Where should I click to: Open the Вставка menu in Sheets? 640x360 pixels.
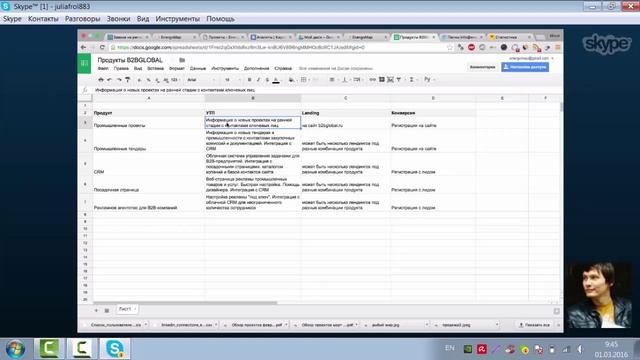pyautogui.click(x=155, y=69)
